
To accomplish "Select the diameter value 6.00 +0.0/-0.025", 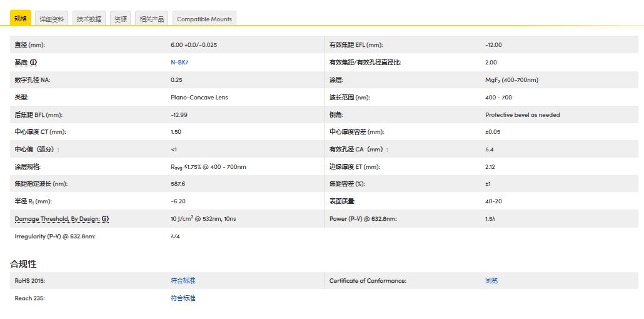I will coord(194,45).
